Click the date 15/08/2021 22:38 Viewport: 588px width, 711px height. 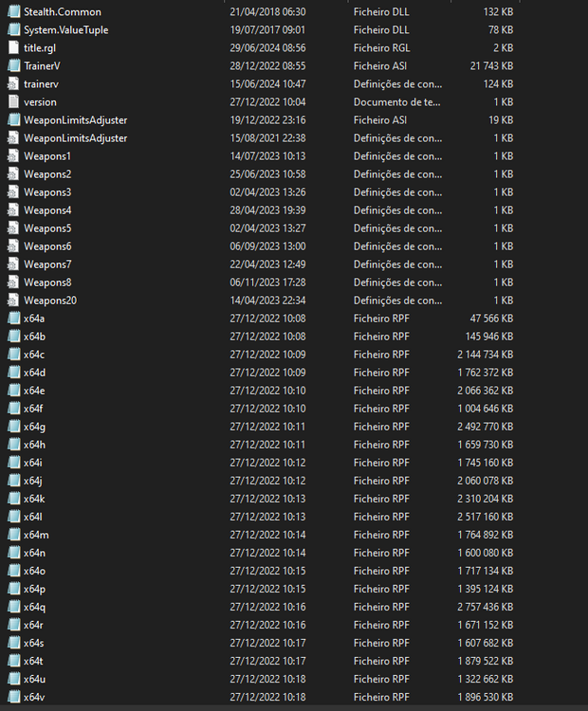coord(267,138)
